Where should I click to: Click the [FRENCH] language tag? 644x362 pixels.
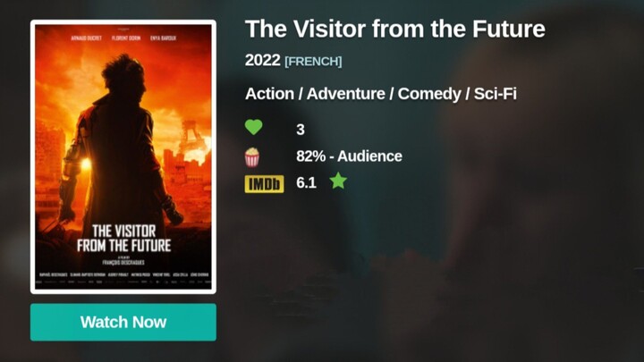(x=313, y=62)
